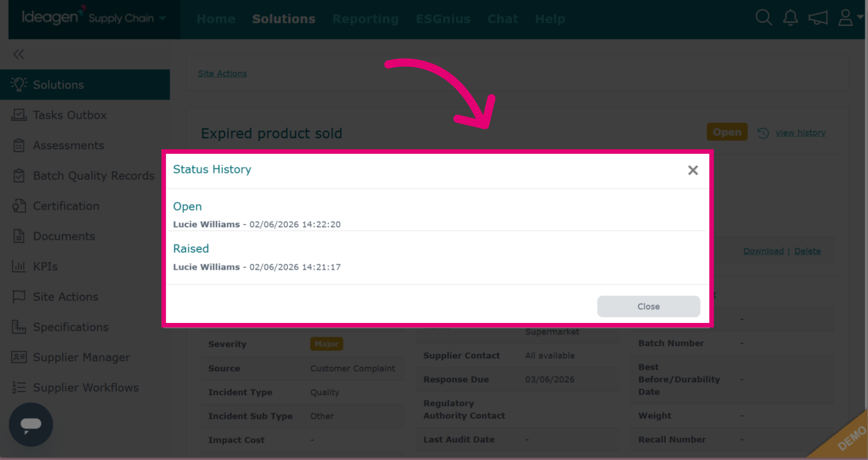The image size is (868, 460).
Task: Collapse the sidebar with double chevron
Action: (19, 54)
